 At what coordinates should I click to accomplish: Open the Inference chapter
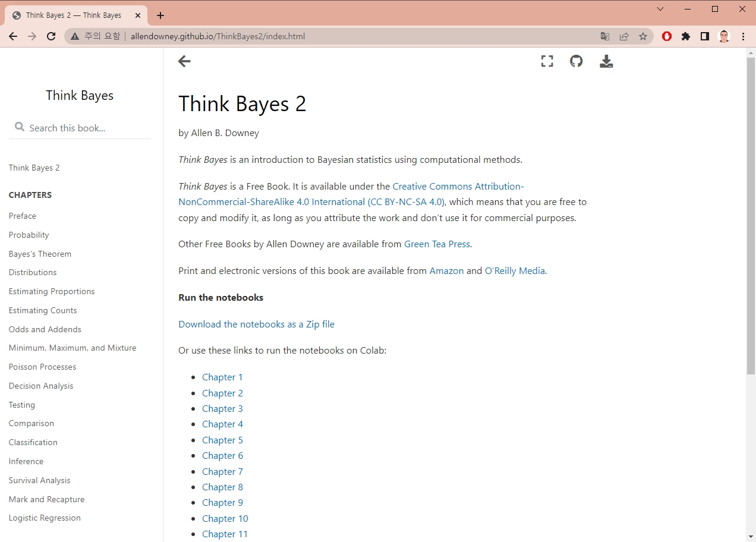click(x=26, y=461)
